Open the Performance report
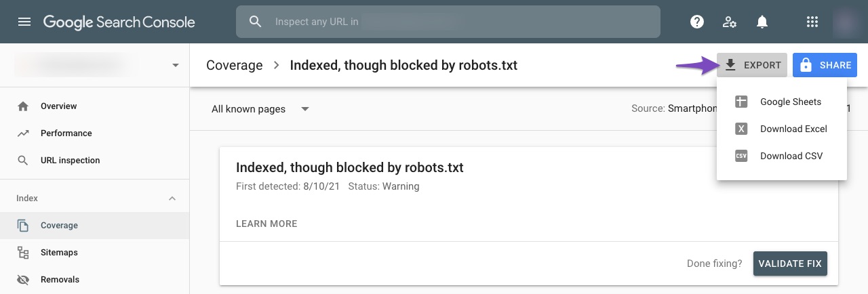 click(x=66, y=133)
